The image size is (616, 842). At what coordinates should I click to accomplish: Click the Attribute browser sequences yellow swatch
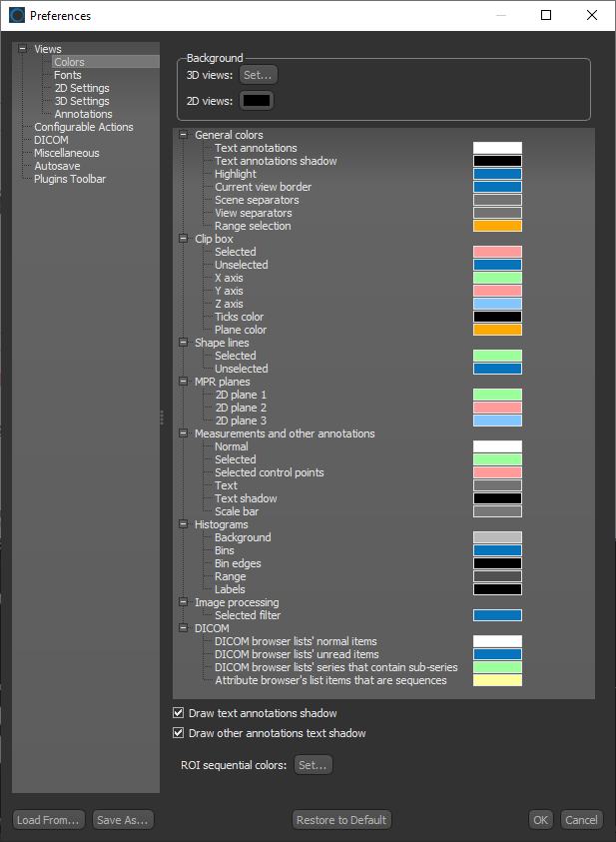pyautogui.click(x=497, y=680)
